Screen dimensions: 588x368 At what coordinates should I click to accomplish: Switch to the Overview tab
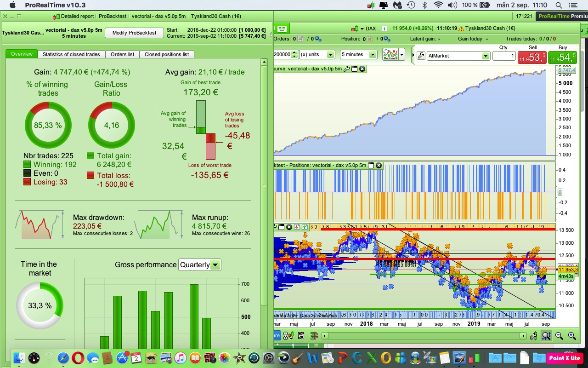(22, 54)
